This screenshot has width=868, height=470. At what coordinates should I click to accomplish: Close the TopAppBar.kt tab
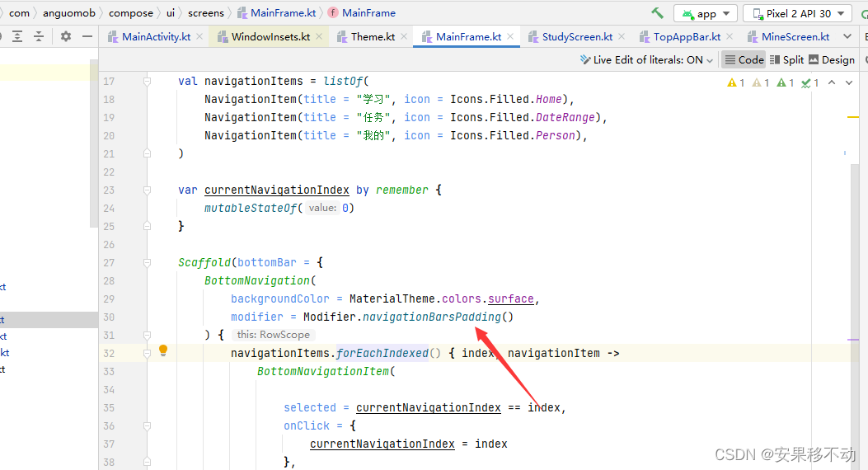click(x=730, y=36)
